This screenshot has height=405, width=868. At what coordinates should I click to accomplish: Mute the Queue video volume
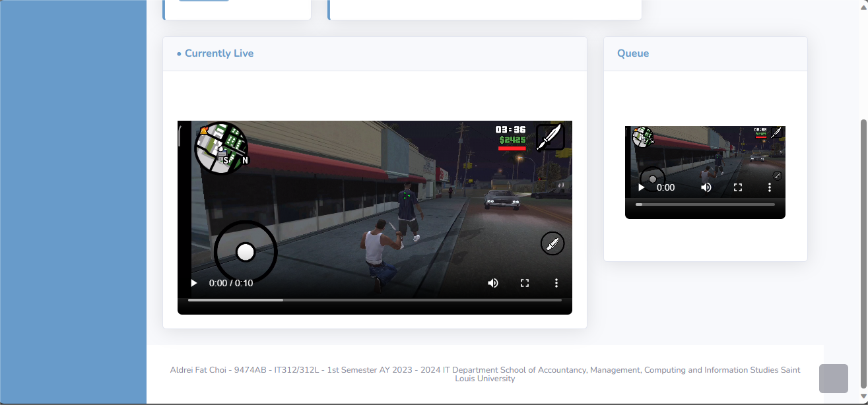pyautogui.click(x=706, y=187)
